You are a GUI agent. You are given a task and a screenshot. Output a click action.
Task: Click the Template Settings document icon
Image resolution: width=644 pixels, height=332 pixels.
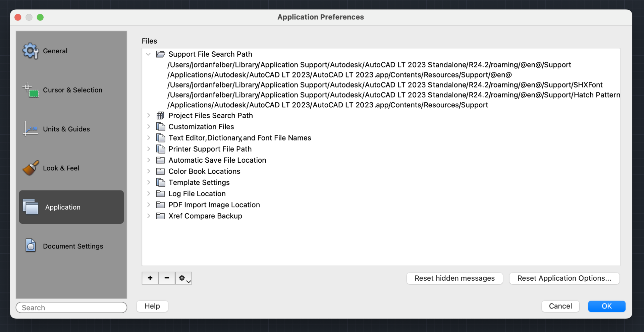pyautogui.click(x=161, y=182)
